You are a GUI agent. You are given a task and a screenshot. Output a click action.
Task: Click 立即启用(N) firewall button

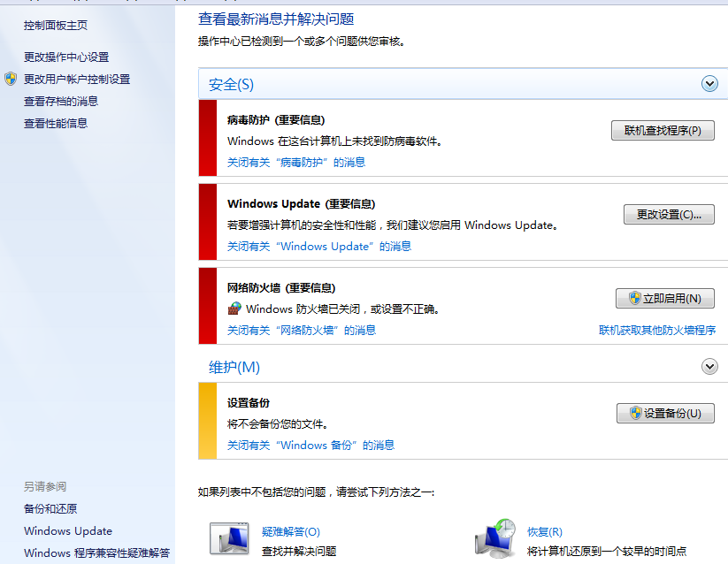665,298
